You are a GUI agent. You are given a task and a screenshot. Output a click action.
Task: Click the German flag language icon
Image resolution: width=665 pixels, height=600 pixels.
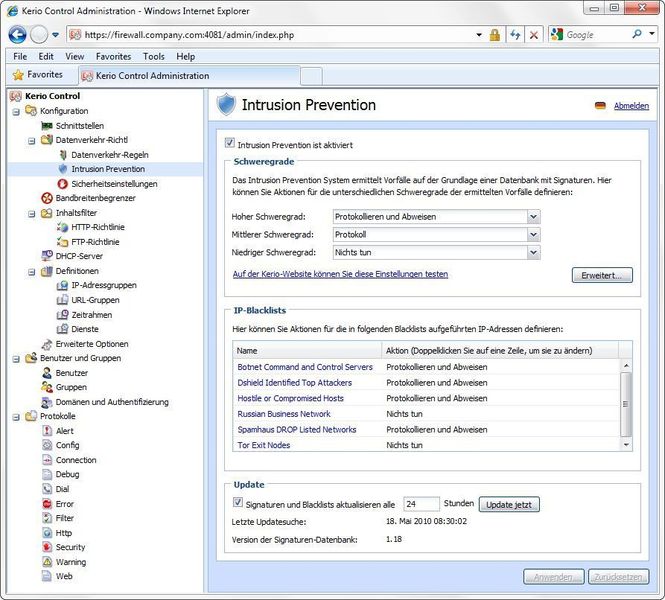click(600, 106)
